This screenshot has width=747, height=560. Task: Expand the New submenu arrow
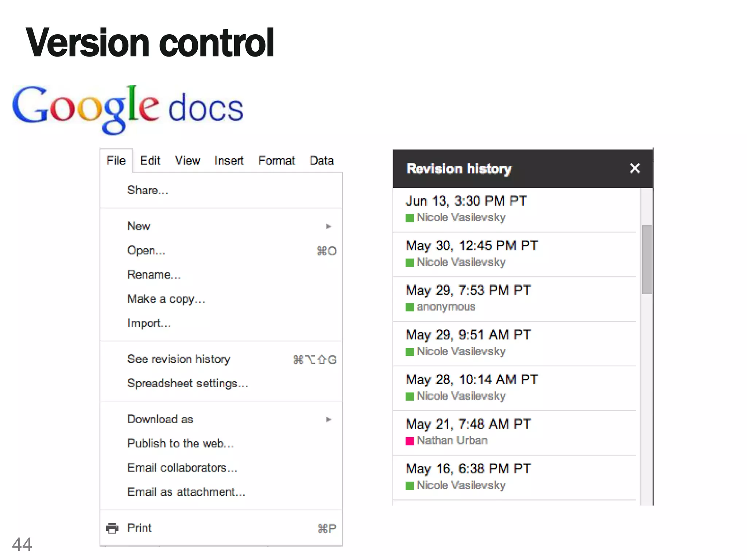coord(328,226)
